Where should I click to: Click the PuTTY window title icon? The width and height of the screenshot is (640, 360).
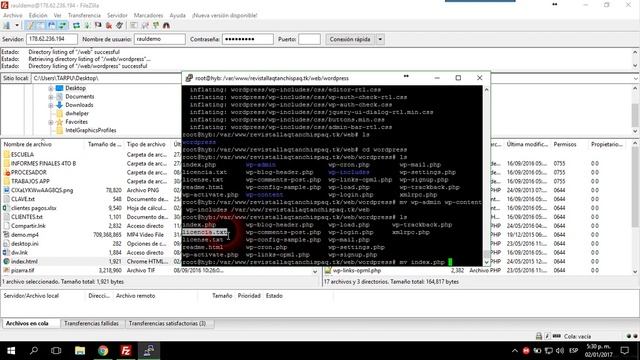pos(189,78)
